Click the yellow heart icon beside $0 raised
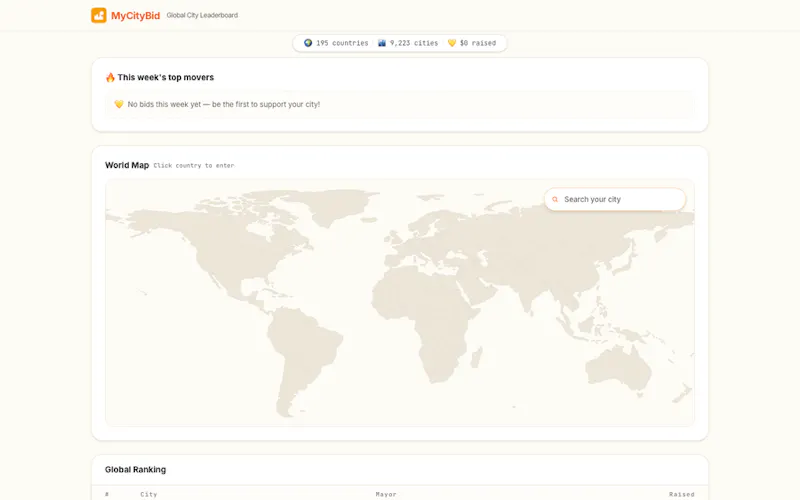Screen dimensions: 800x500 [x=452, y=43]
